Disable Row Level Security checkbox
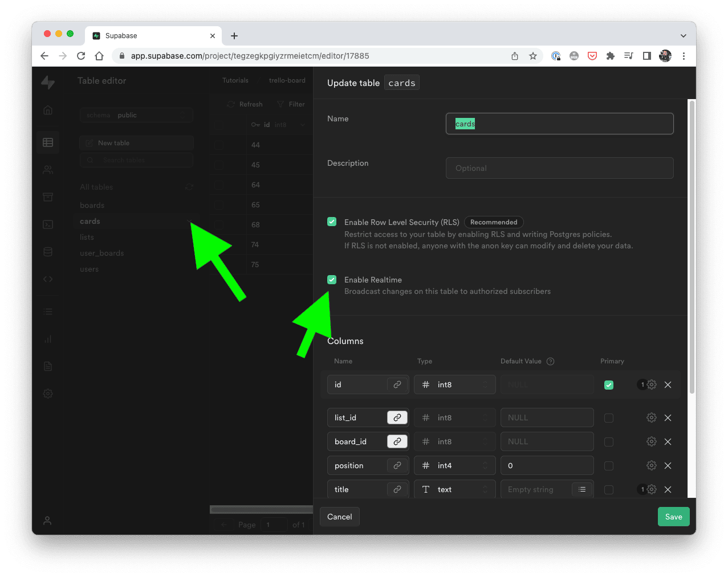The width and height of the screenshot is (728, 577). click(x=332, y=222)
